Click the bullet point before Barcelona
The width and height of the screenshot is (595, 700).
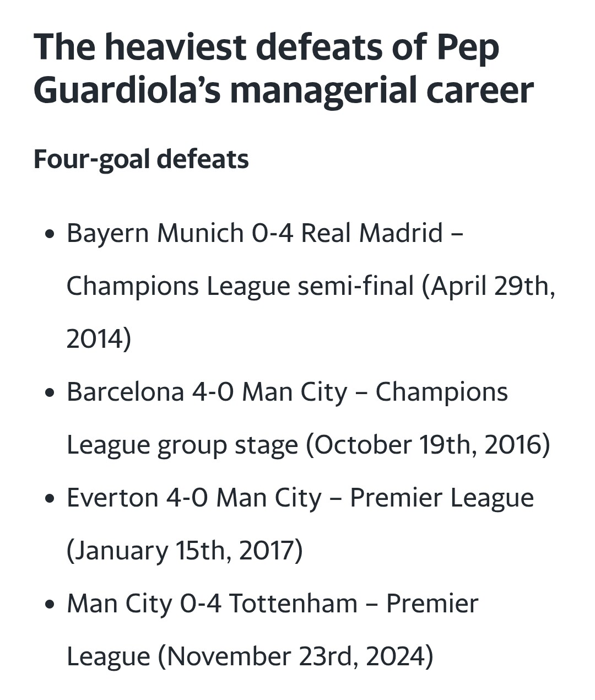tap(50, 392)
